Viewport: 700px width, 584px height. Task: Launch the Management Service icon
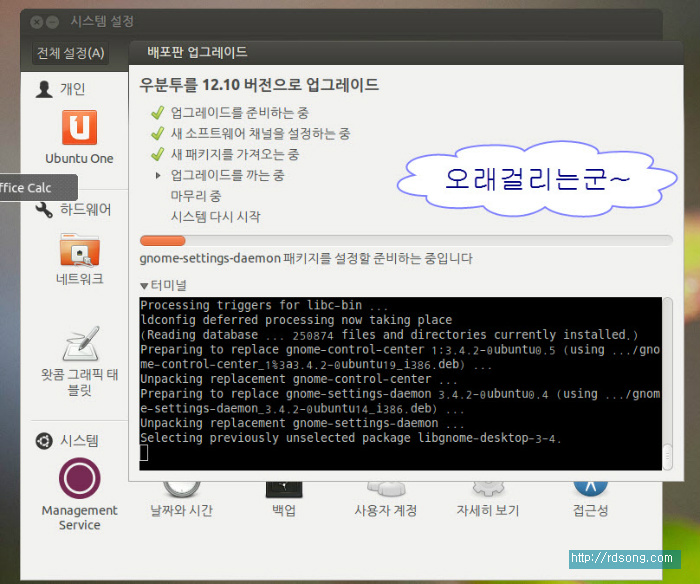point(79,479)
